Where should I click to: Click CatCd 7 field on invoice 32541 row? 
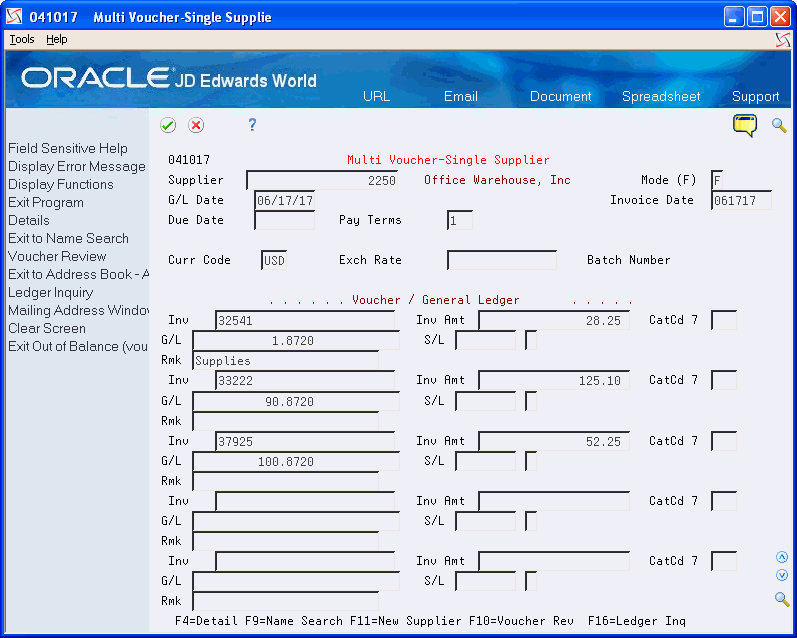[x=724, y=320]
